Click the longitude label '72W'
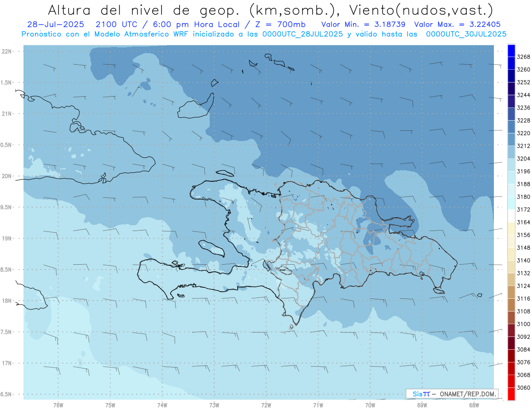The image size is (532, 411). [266, 405]
